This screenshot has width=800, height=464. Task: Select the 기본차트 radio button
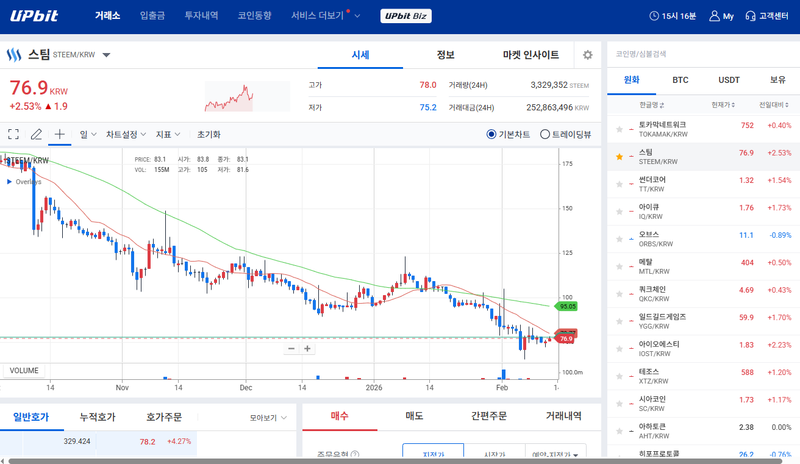pyautogui.click(x=492, y=134)
